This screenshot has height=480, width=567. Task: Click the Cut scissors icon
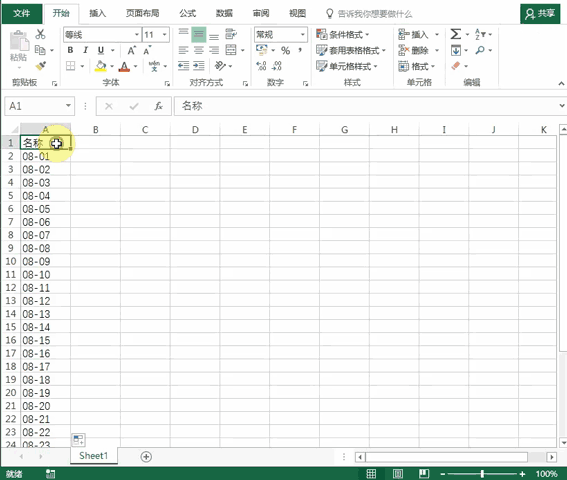40,34
